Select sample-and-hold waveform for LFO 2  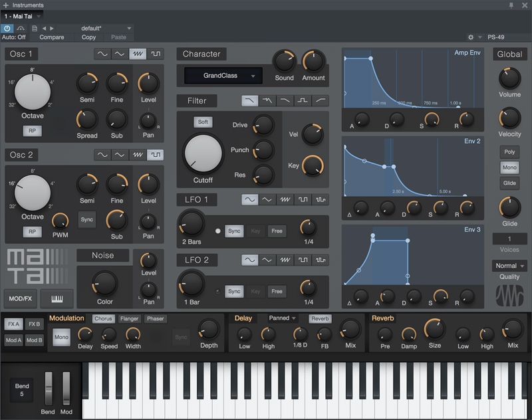click(x=321, y=260)
